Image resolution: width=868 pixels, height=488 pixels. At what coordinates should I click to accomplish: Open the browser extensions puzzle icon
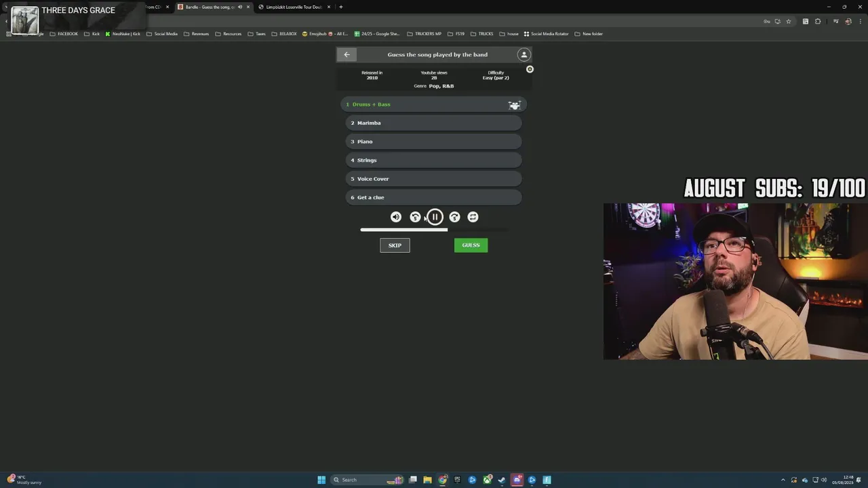pyautogui.click(x=818, y=21)
